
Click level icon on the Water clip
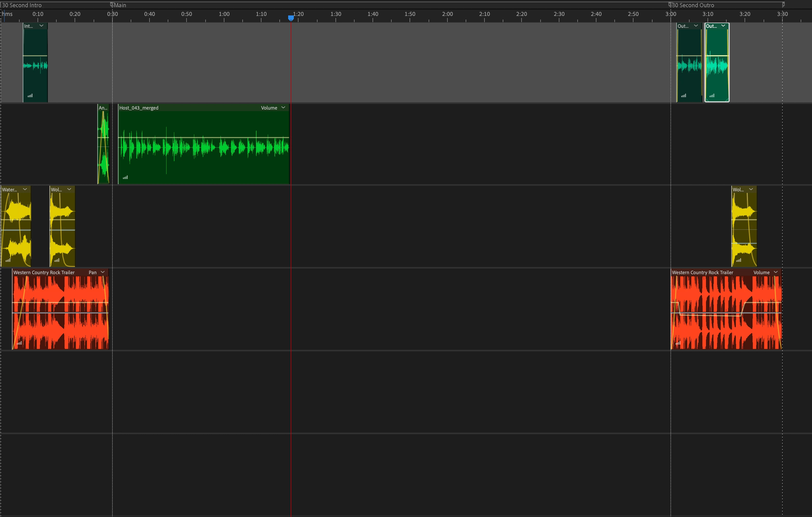[x=8, y=260]
